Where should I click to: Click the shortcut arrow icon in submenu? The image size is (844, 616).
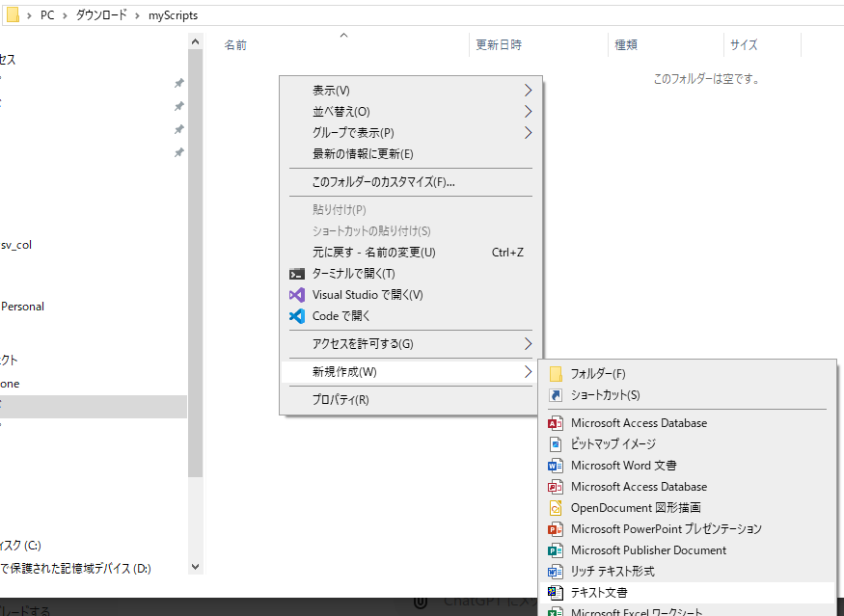(x=556, y=395)
